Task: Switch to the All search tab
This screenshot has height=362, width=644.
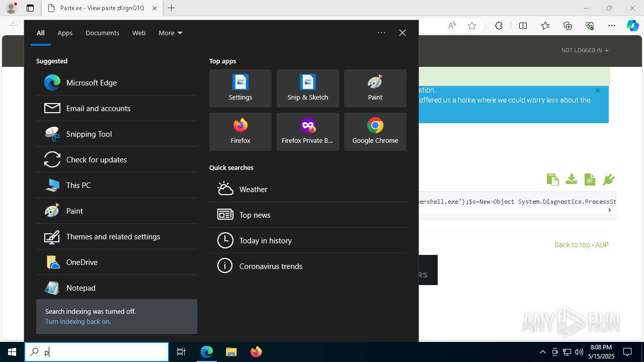Action: [x=41, y=33]
